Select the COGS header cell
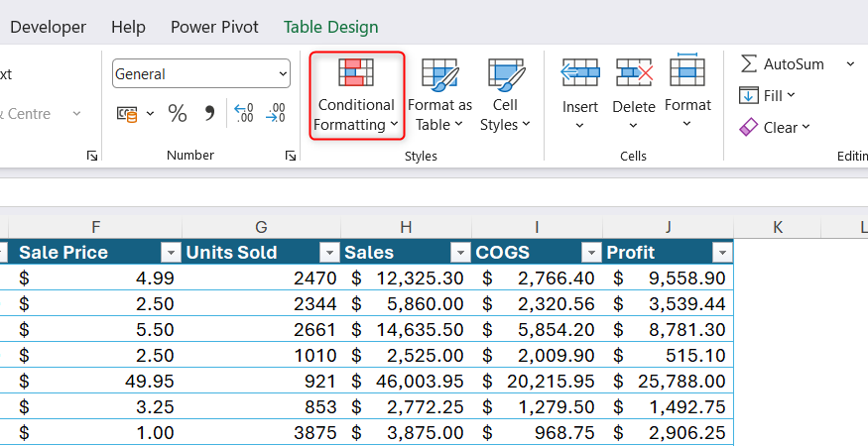The image size is (868, 446). click(537, 253)
